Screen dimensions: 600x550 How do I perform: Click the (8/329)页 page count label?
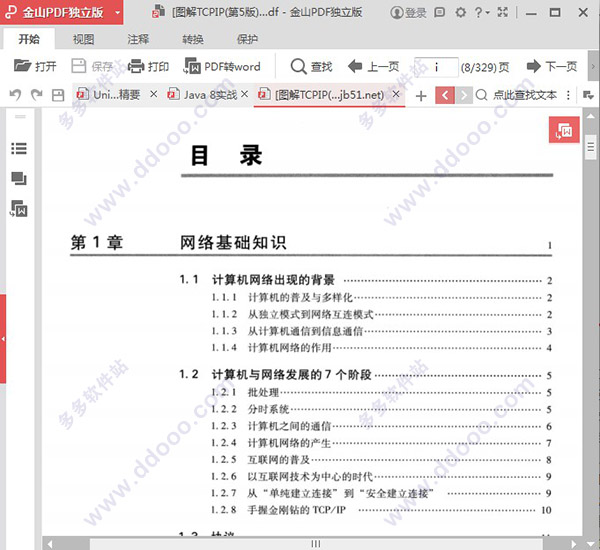pyautogui.click(x=485, y=67)
